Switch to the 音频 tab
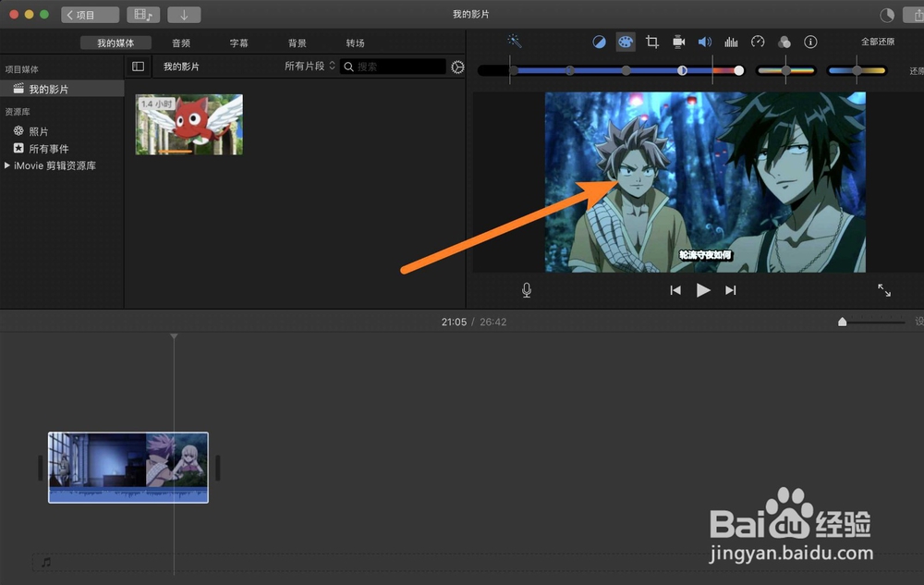The height and width of the screenshot is (585, 924). 181,41
